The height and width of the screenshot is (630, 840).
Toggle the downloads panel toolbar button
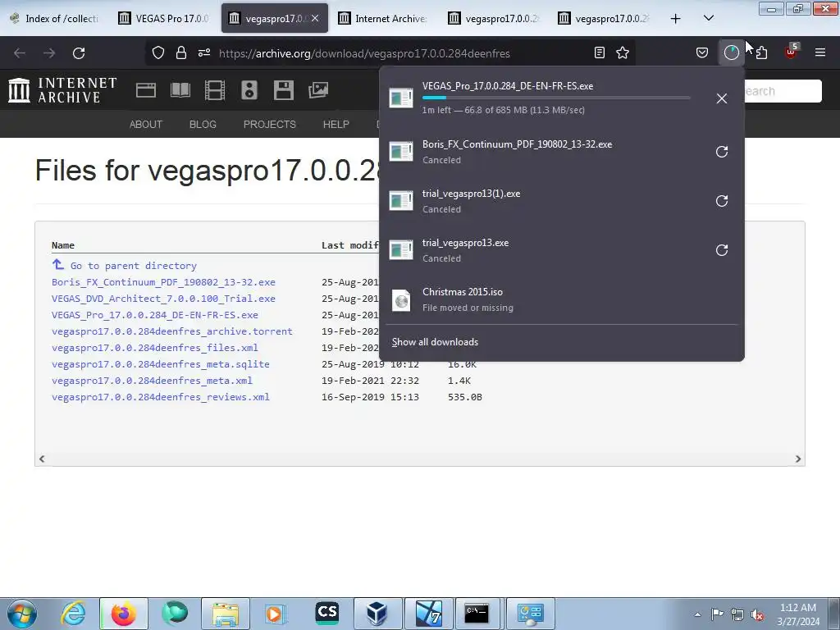pos(731,52)
